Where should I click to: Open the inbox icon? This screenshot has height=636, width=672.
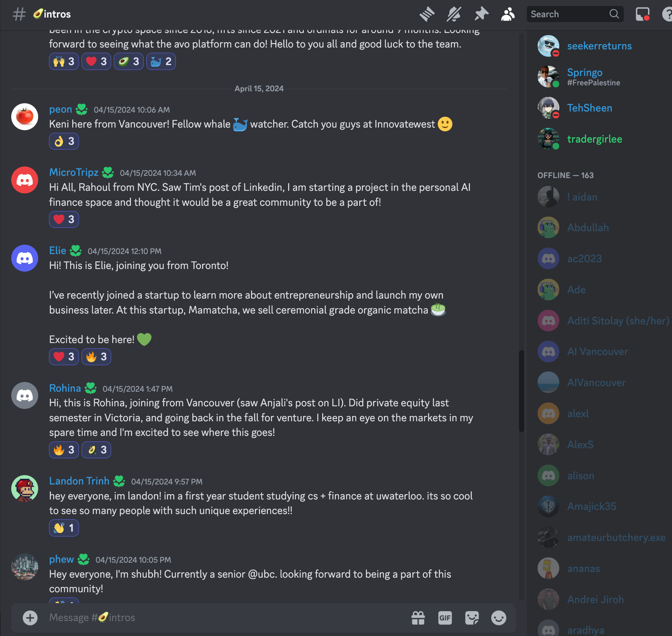point(642,14)
